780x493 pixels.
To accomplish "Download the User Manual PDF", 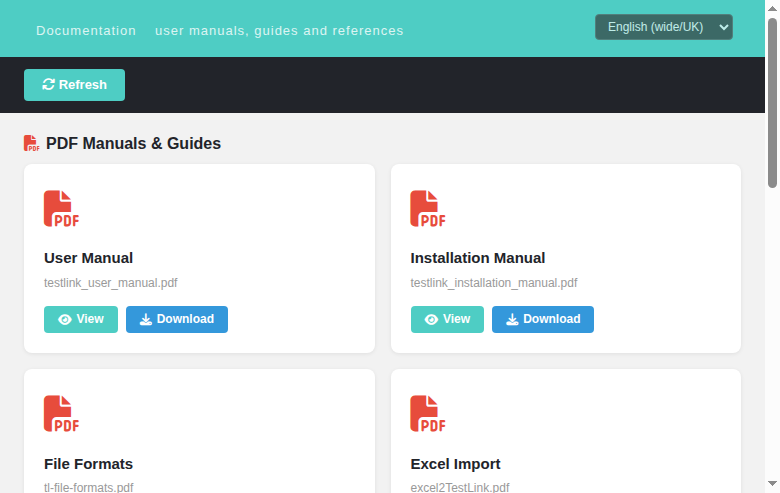I will coord(177,319).
